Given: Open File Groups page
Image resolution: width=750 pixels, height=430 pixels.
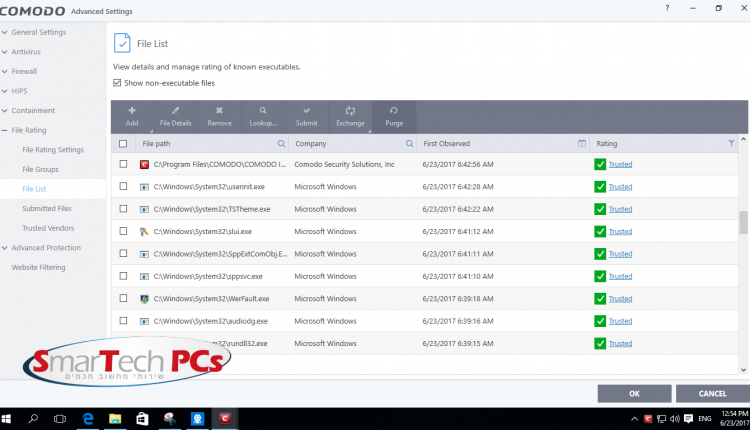Looking at the screenshot, I should [x=40, y=169].
